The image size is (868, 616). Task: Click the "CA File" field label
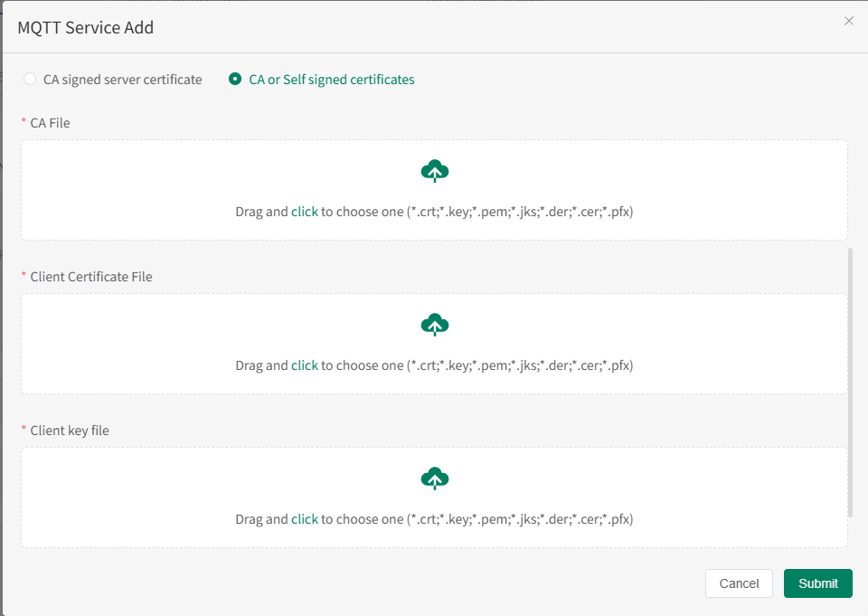pyautogui.click(x=50, y=123)
